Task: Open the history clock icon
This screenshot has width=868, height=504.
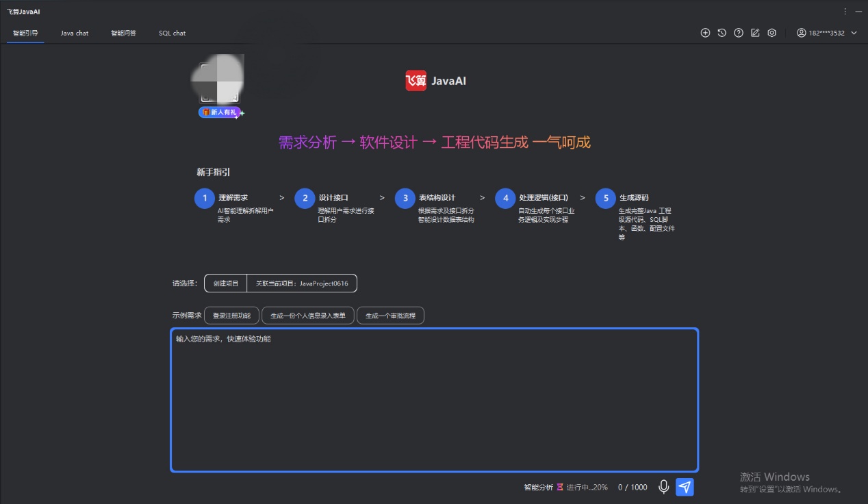Action: coord(722,33)
